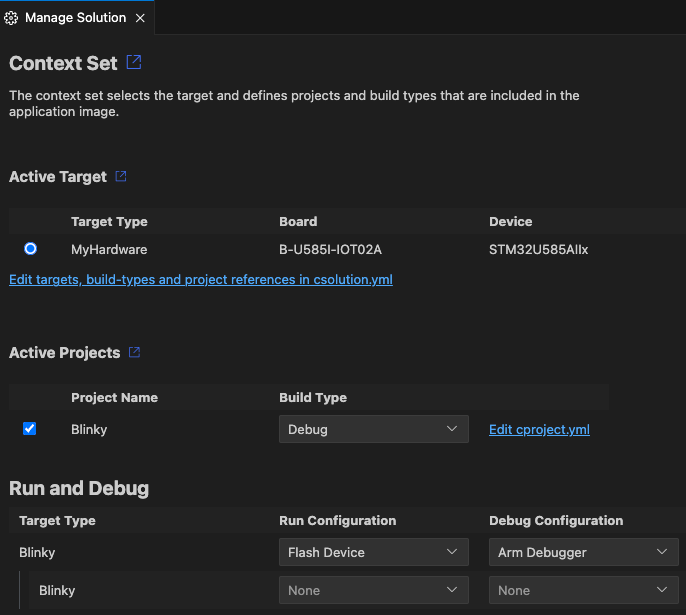This screenshot has width=686, height=615.
Task: Open Context Set external help link icon
Action: [134, 62]
